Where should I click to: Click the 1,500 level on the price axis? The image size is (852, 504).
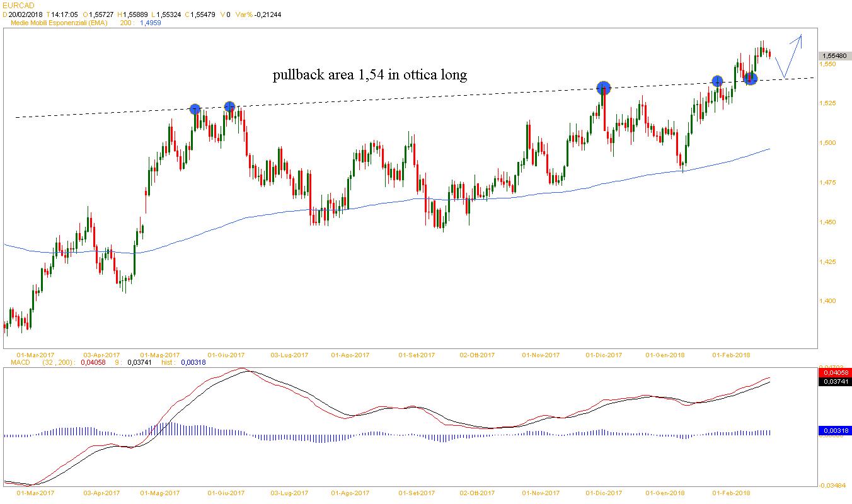point(827,143)
